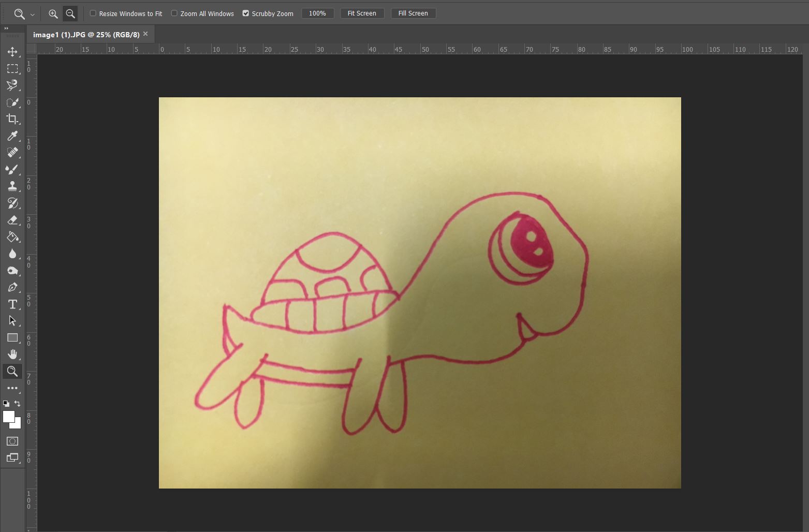Viewport: 809px width, 532px height.
Task: Change the screen mode
Action: point(12,457)
